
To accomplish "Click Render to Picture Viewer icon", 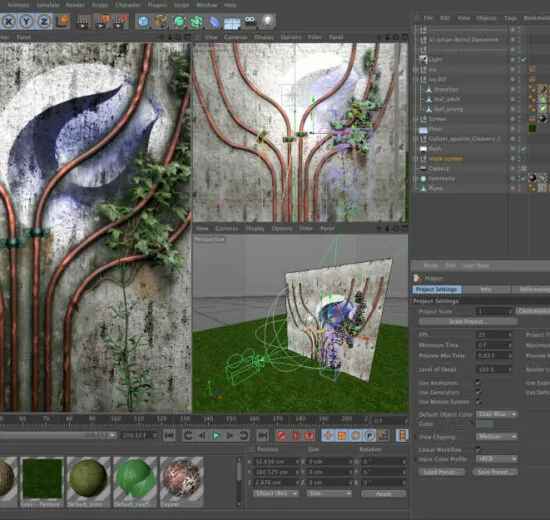I will [x=101, y=22].
